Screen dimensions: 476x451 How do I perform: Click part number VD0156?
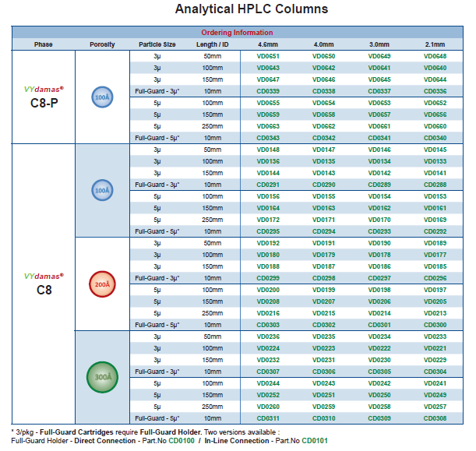[x=268, y=196]
